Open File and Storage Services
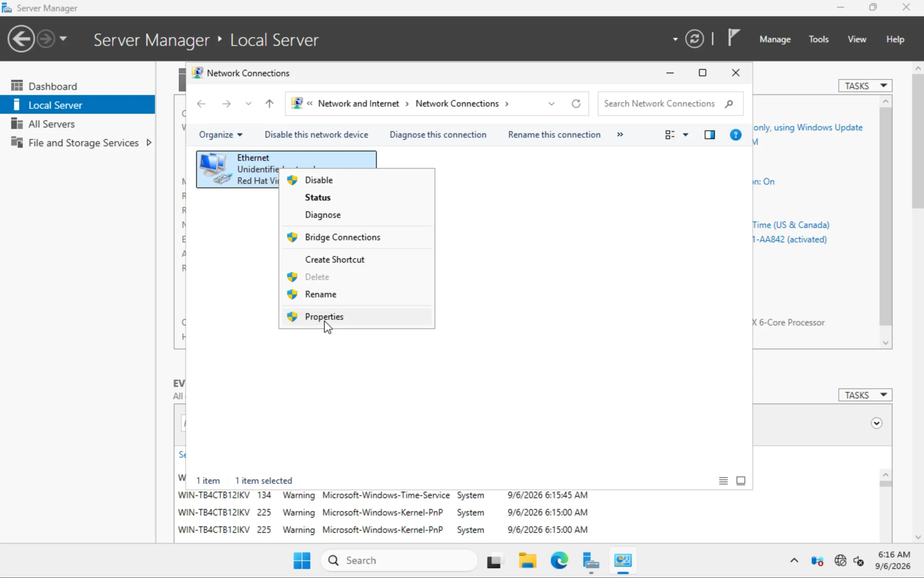 (x=83, y=143)
